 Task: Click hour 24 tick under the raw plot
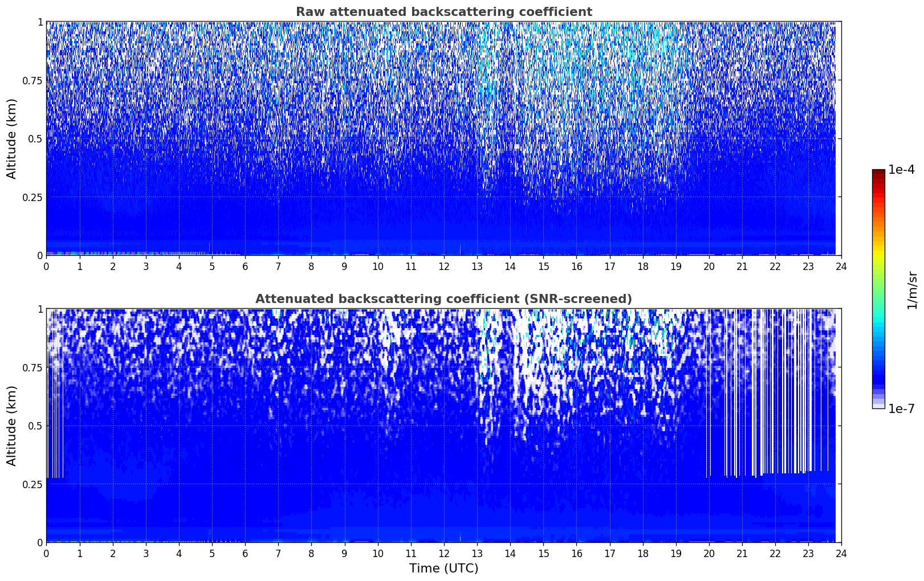(841, 266)
